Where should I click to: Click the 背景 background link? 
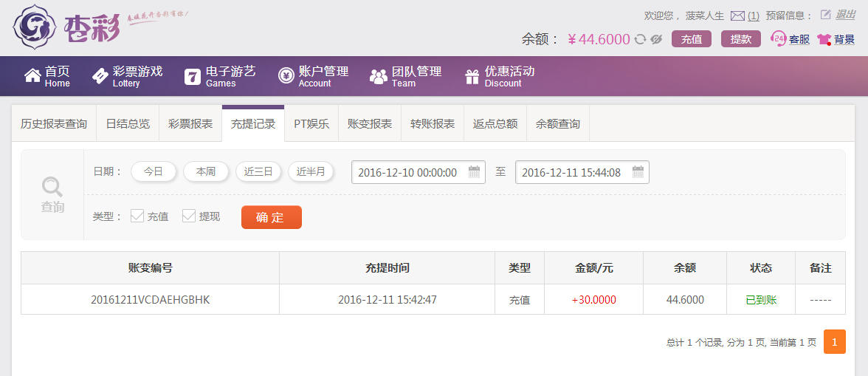(x=844, y=39)
